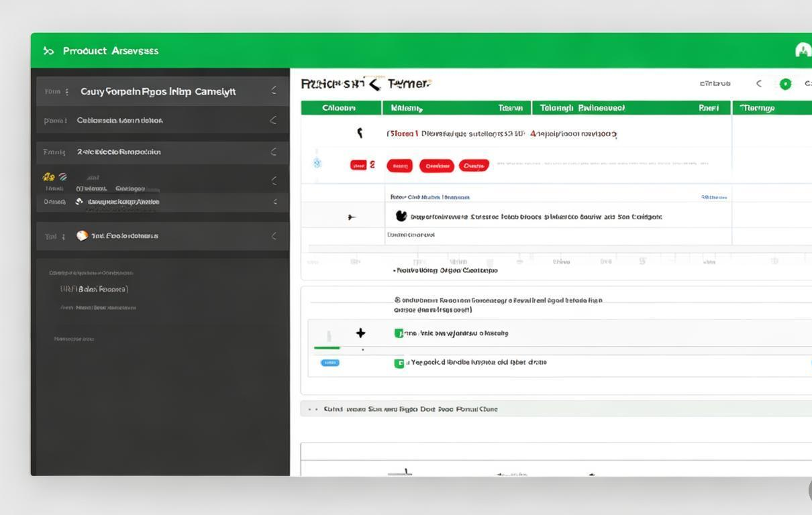
Task: Expand the third sidebar row's chevron
Action: point(273,152)
